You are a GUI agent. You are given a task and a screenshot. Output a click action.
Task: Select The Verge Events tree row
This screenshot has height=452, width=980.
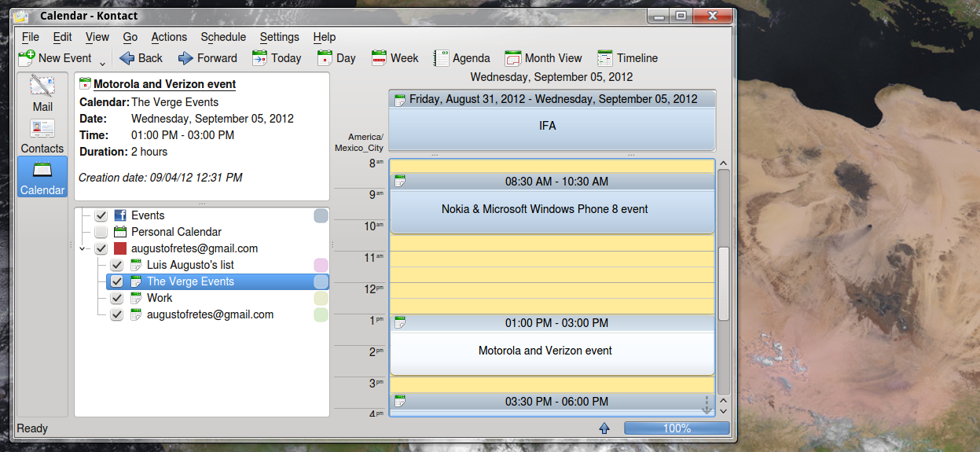click(x=218, y=281)
